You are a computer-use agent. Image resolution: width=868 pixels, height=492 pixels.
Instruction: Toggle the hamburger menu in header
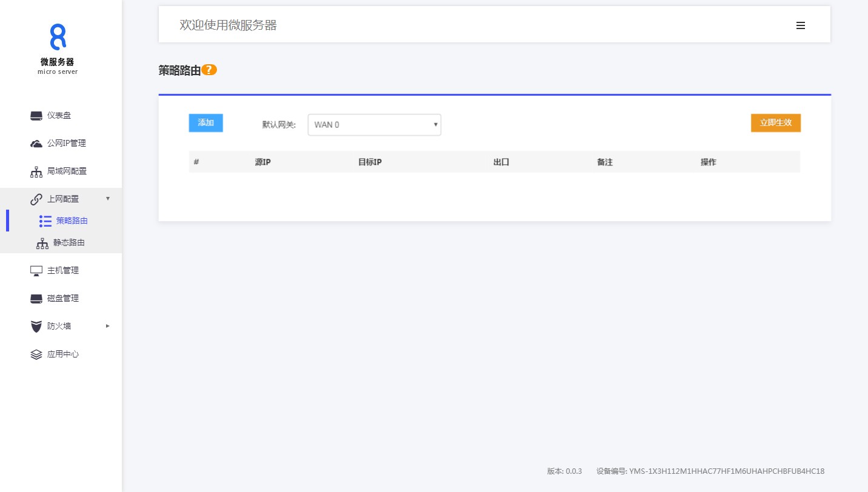800,25
